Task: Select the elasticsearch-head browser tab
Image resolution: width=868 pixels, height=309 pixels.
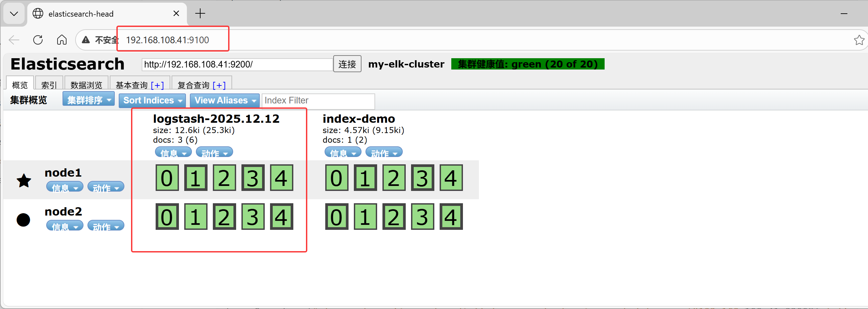Action: tap(107, 14)
